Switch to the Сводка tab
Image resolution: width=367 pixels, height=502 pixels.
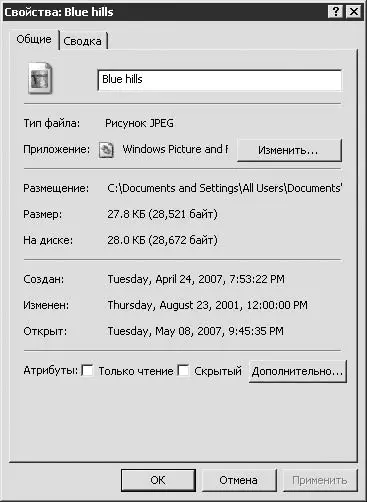[83, 41]
